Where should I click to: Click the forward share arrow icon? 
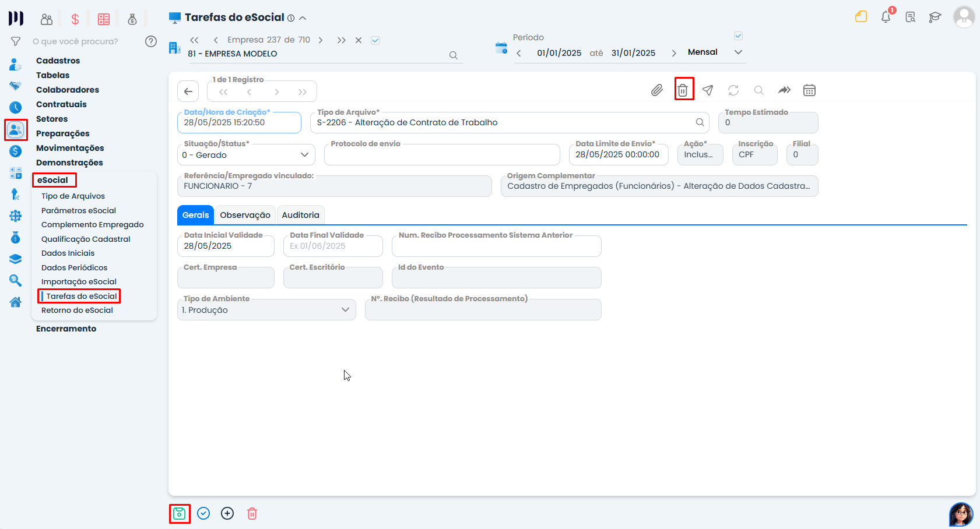pyautogui.click(x=784, y=90)
